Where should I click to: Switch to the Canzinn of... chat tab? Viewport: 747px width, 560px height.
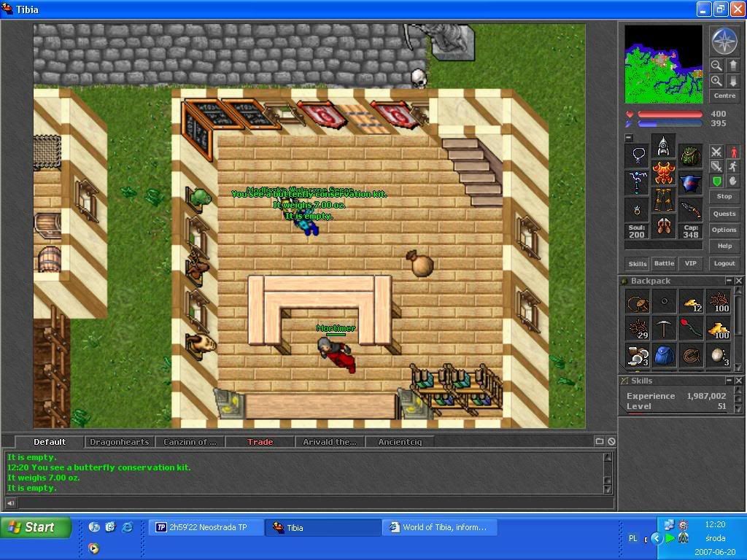190,442
